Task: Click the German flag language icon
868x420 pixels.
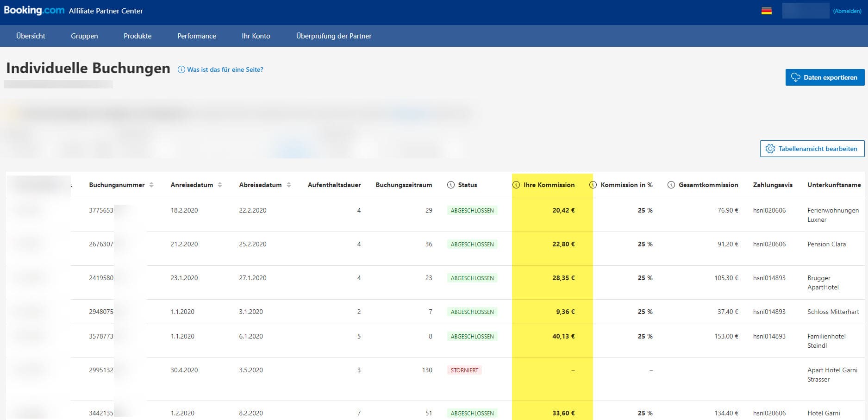Action: (766, 11)
